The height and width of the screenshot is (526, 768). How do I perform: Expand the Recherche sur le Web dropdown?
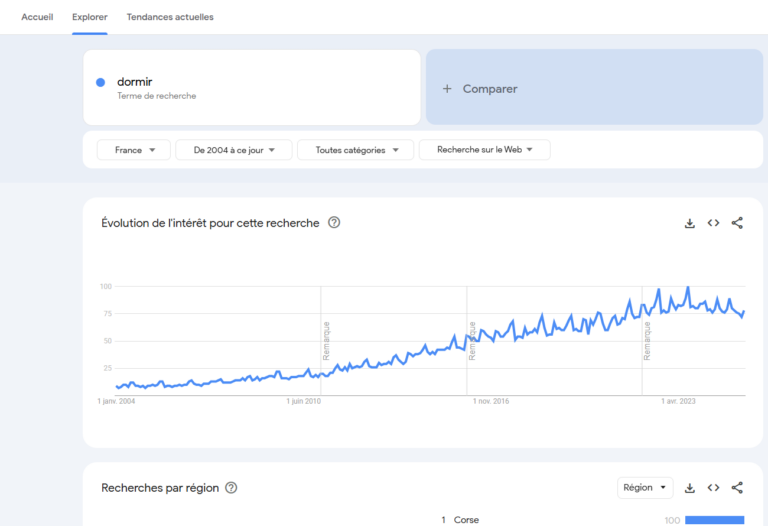click(484, 150)
